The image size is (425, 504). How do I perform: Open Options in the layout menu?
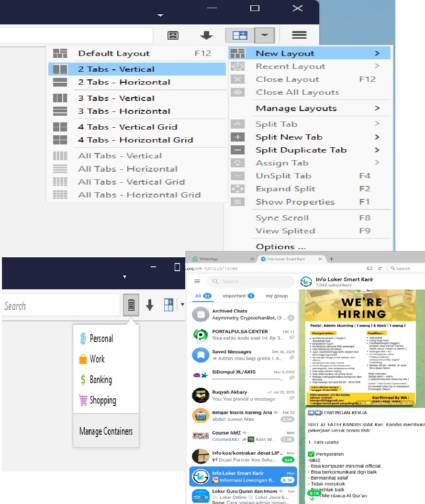280,247
